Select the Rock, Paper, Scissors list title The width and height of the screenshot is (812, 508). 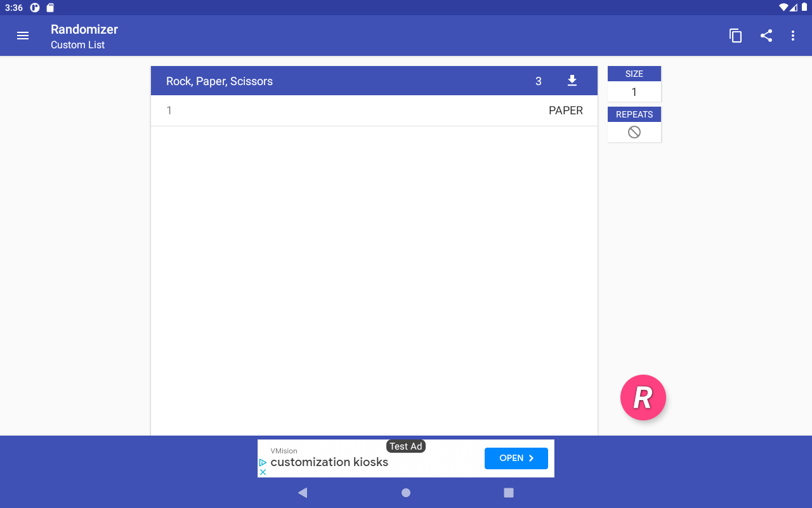click(219, 81)
